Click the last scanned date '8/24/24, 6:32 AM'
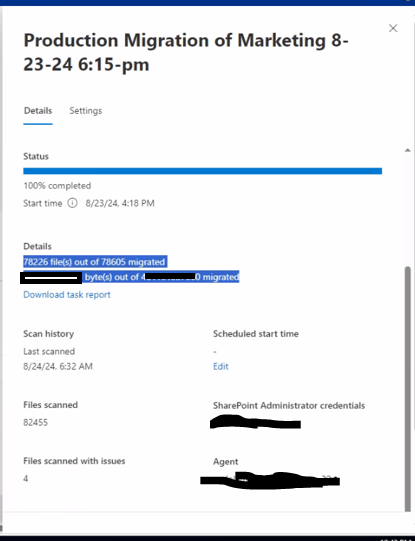415x541 pixels. coord(58,366)
